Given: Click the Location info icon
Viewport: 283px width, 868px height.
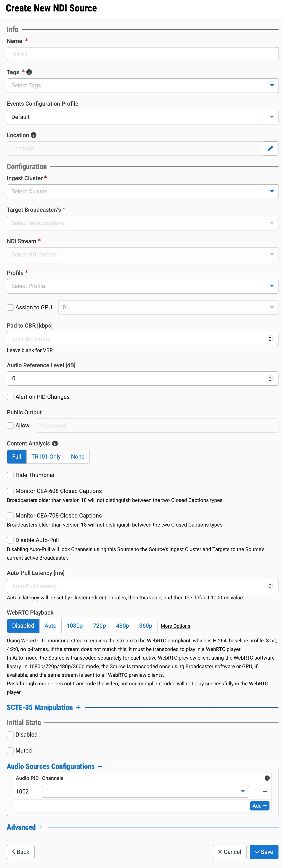Looking at the screenshot, I should tap(33, 135).
